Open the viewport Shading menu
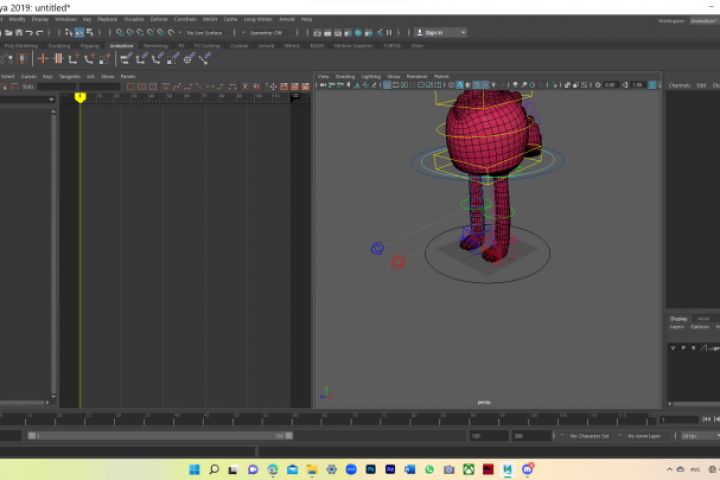720x480 pixels. (345, 76)
